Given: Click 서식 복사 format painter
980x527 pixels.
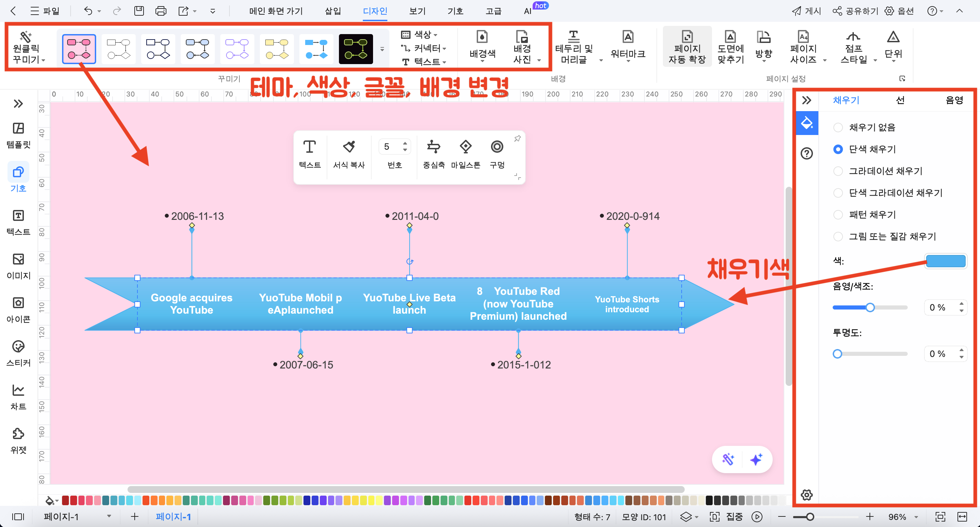Looking at the screenshot, I should pyautogui.click(x=349, y=154).
